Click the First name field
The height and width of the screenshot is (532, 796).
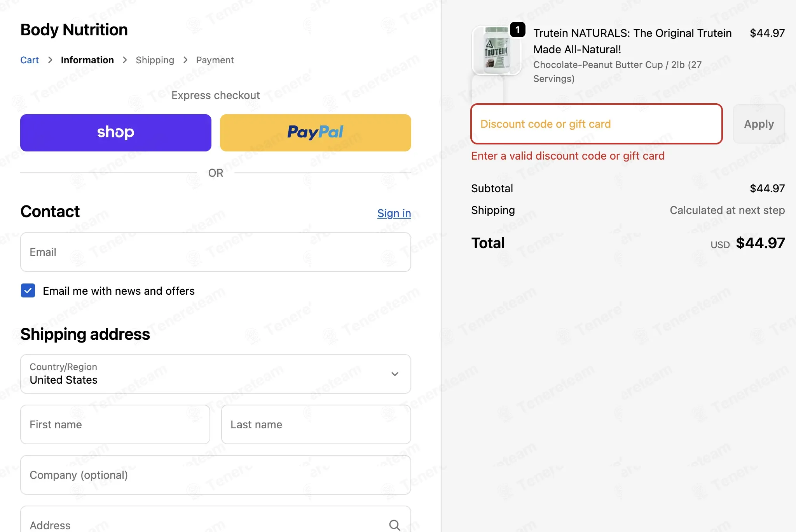(115, 424)
